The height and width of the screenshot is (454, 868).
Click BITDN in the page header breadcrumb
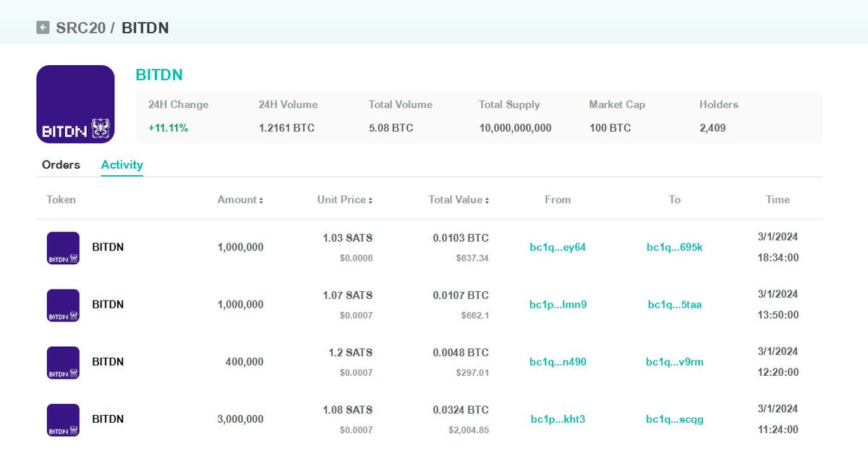pos(145,28)
